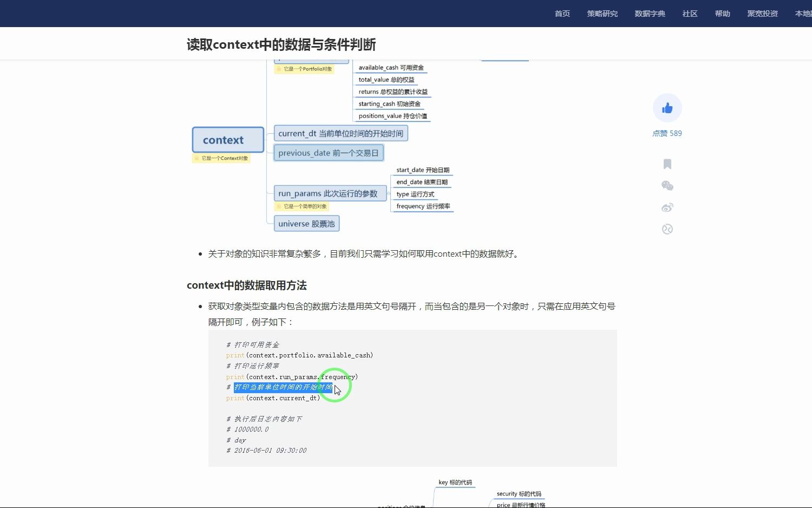This screenshot has width=812, height=508.
Task: Share article via WeChat icon
Action: point(667,186)
